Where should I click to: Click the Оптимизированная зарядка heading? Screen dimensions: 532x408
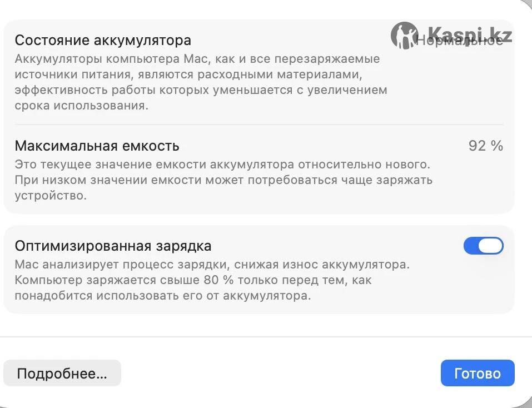tap(113, 246)
